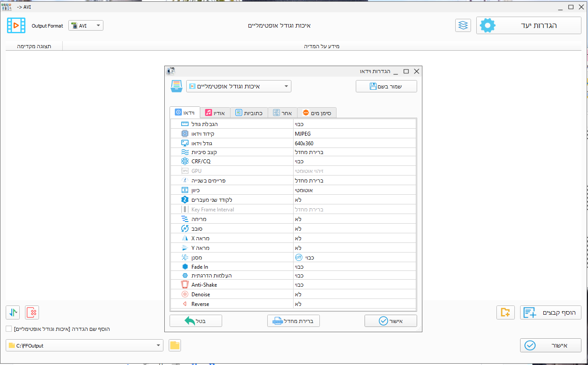The width and height of the screenshot is (588, 365).
Task: Click the Format Factory video logo icon
Action: pyautogui.click(x=16, y=25)
